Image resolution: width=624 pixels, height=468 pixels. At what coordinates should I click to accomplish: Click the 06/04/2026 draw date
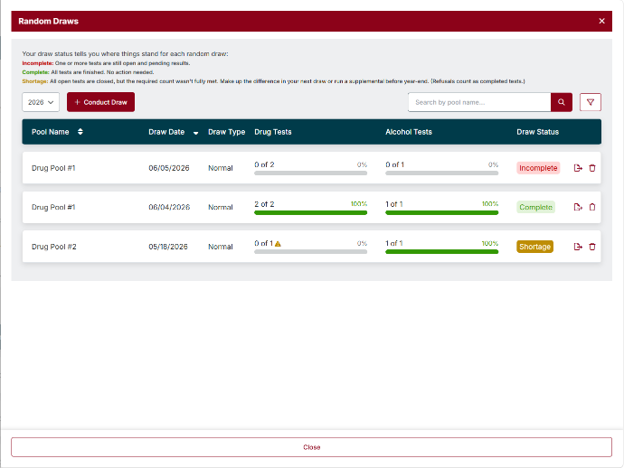click(x=169, y=207)
